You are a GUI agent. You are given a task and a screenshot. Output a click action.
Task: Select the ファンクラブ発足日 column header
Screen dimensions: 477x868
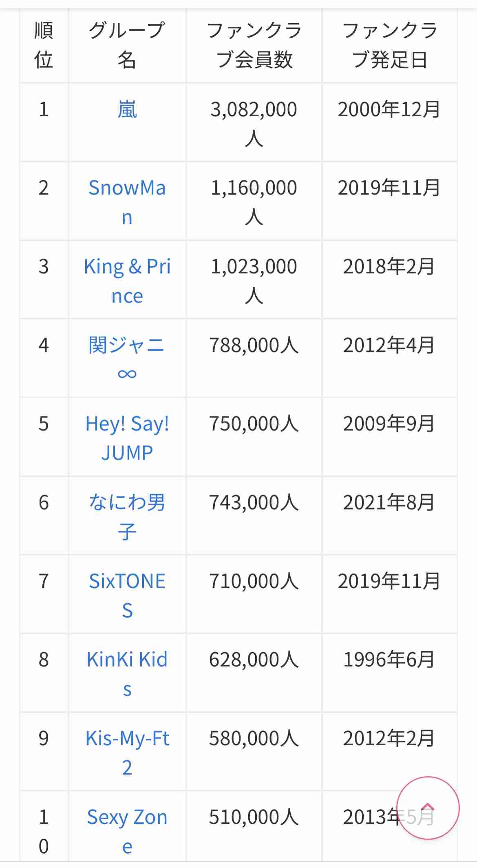click(x=389, y=45)
